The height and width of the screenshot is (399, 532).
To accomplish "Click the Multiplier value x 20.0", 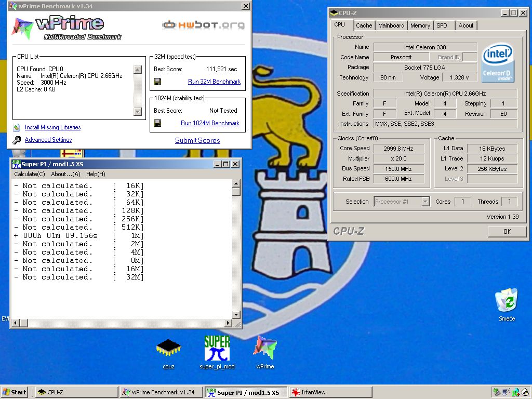I will (x=398, y=158).
